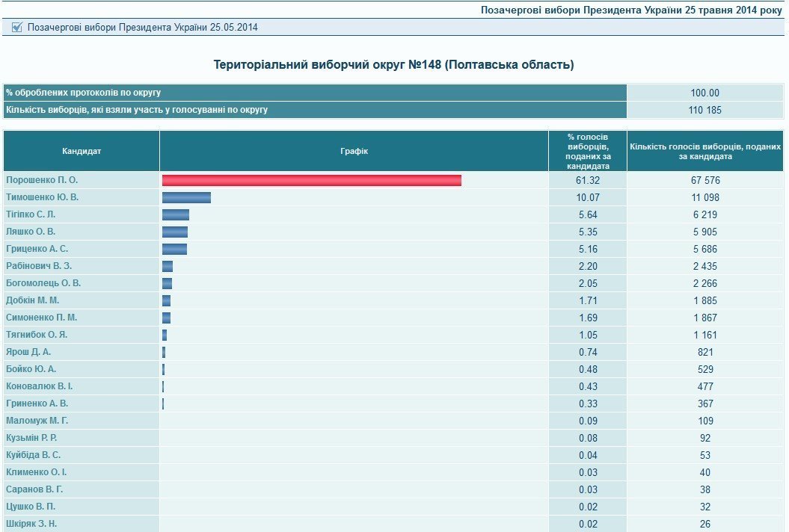Click on Гриценко А. С. name
Image resolution: width=789 pixels, height=532 pixels.
click(37, 249)
